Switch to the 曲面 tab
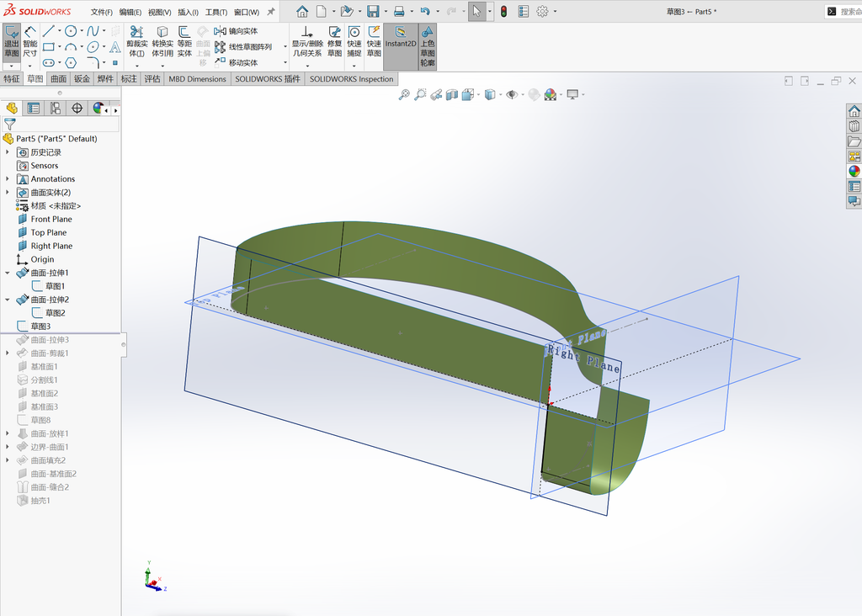 (59, 78)
